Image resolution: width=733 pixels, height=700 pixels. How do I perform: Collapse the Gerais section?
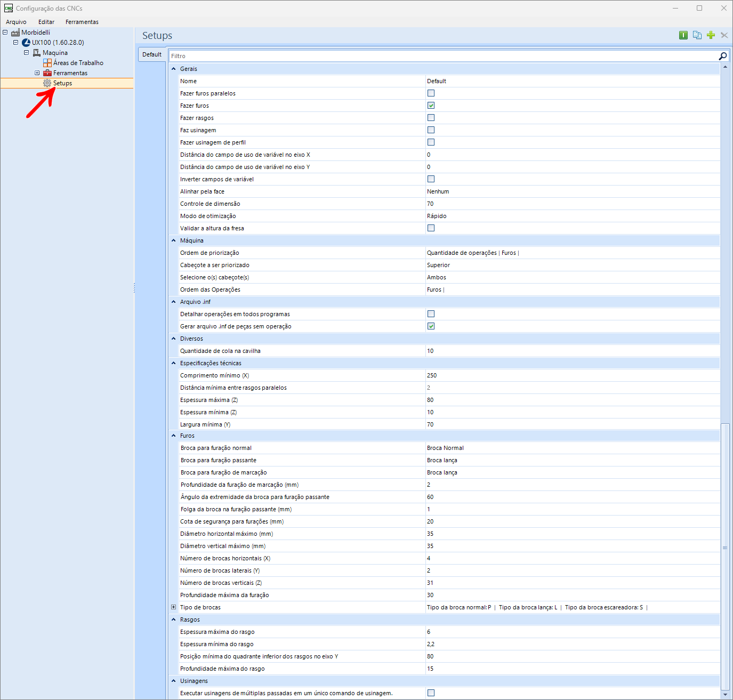pyautogui.click(x=173, y=69)
